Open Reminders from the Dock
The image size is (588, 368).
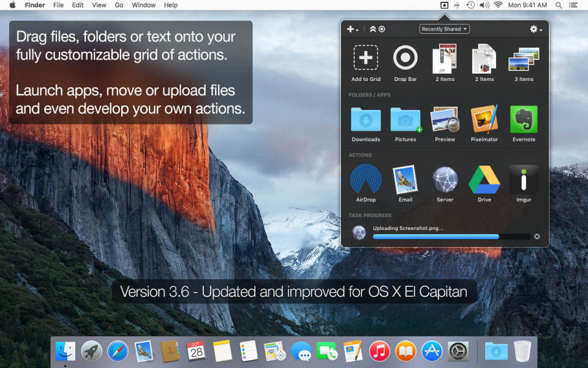click(x=248, y=351)
